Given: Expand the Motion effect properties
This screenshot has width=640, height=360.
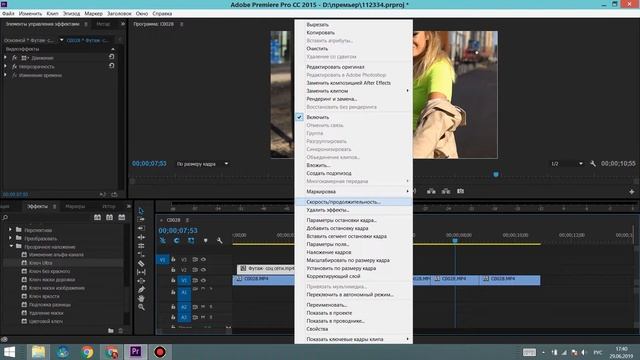Looking at the screenshot, I should pos(5,58).
